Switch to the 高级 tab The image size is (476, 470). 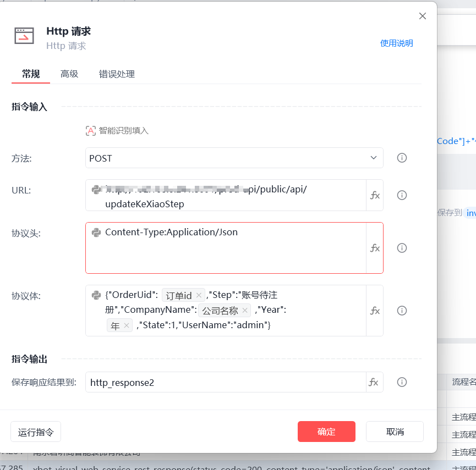(x=69, y=74)
